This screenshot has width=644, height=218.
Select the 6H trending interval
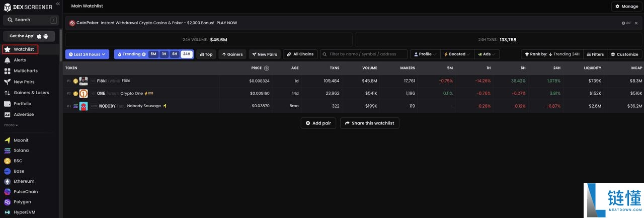pos(175,54)
